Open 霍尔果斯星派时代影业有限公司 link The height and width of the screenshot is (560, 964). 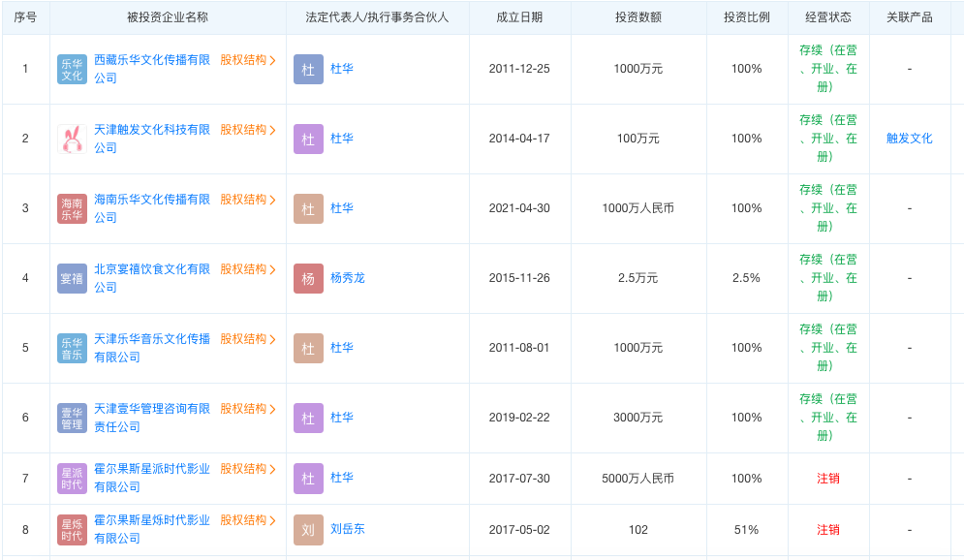pos(152,478)
